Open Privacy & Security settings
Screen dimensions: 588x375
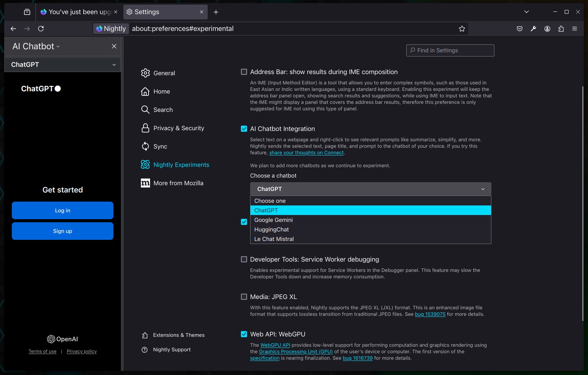pos(173,128)
